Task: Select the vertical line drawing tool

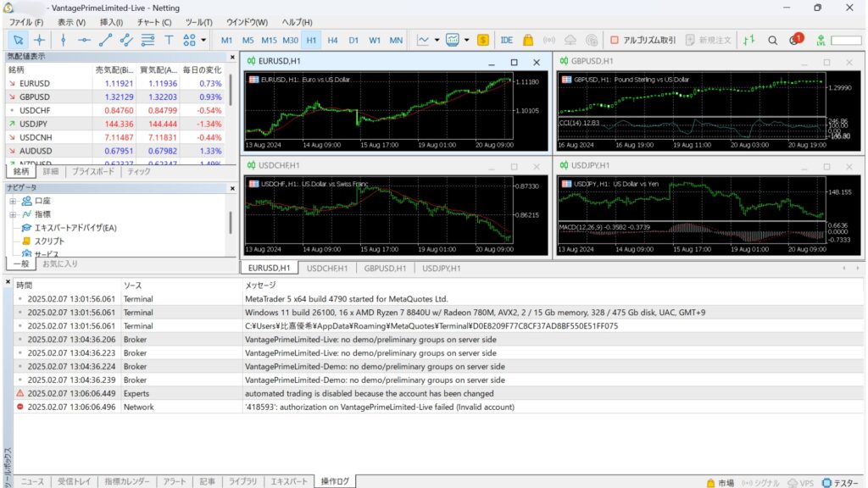Action: tap(63, 40)
